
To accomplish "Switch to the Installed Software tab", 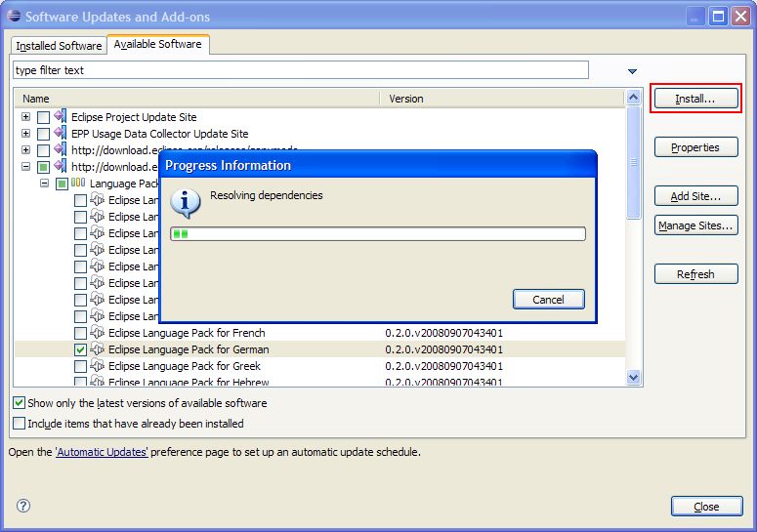I will pyautogui.click(x=59, y=45).
